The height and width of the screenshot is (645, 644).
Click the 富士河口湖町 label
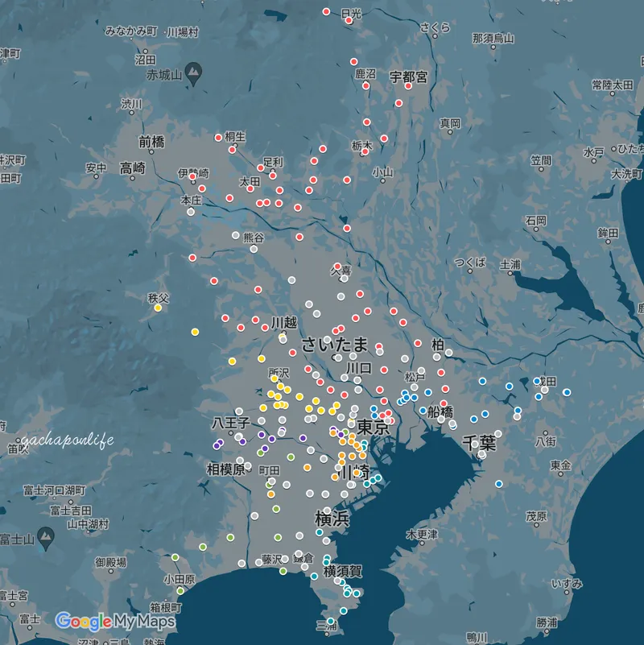[54, 490]
